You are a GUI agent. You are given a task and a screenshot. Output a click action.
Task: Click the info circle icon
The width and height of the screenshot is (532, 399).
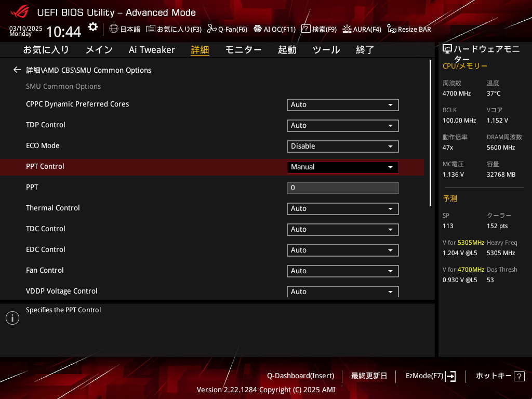click(12, 318)
